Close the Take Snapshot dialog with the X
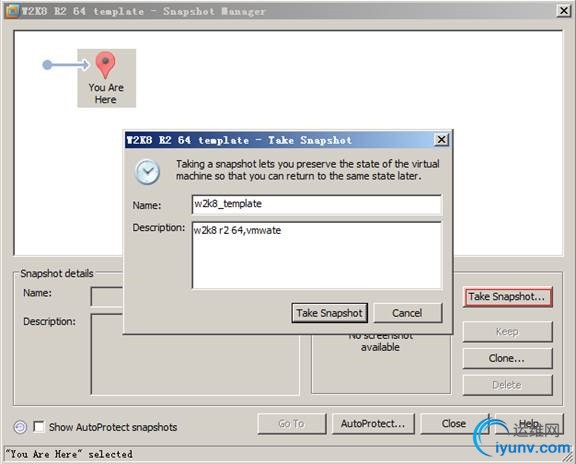This screenshot has width=576, height=464. 441,140
